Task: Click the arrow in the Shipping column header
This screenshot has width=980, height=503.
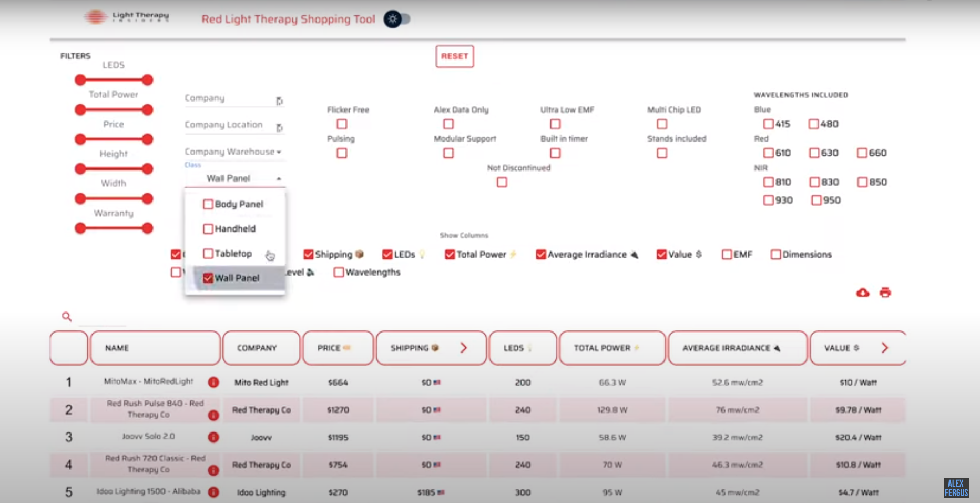Action: (464, 348)
